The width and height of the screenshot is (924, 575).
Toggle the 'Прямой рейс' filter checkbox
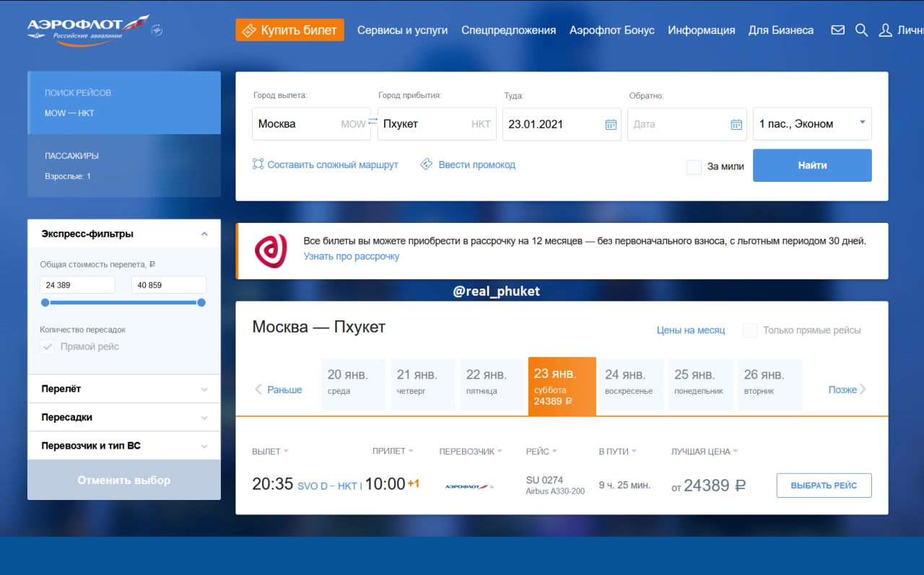[x=48, y=347]
